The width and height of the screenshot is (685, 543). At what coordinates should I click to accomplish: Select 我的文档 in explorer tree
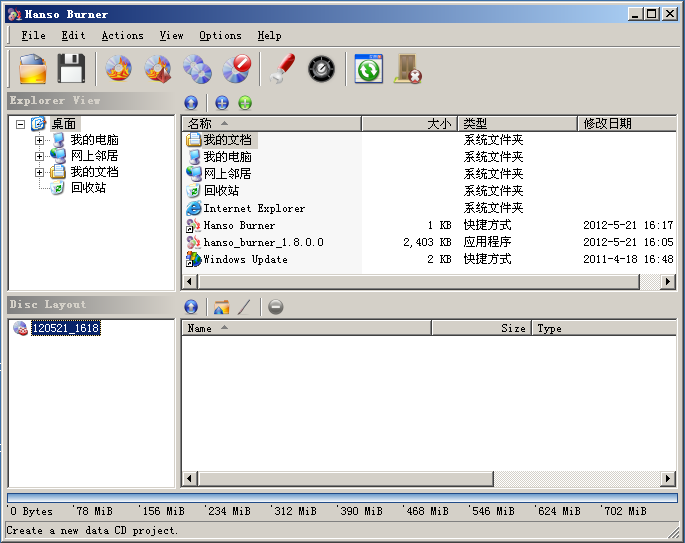[94, 172]
